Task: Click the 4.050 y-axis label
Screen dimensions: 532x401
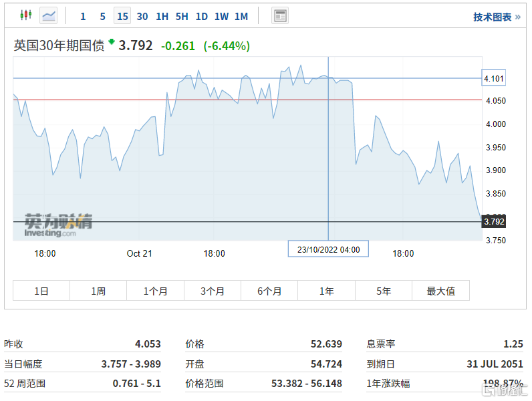Action: pyautogui.click(x=496, y=100)
